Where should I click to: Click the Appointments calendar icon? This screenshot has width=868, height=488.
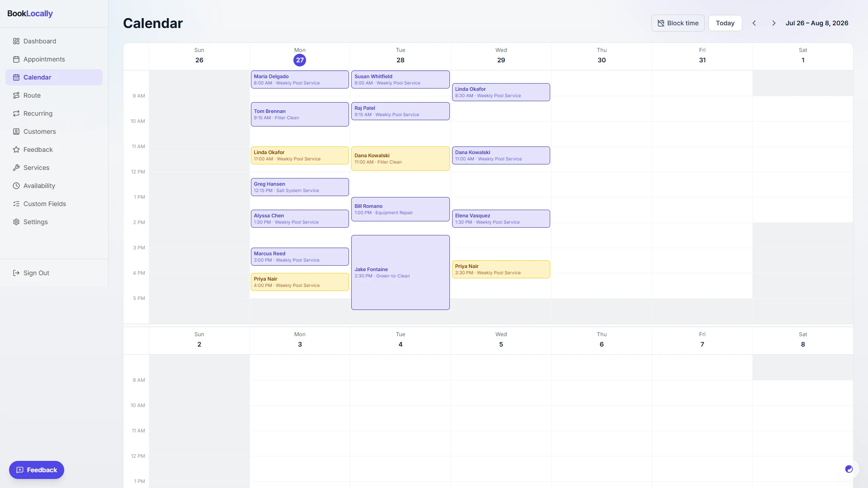point(16,59)
